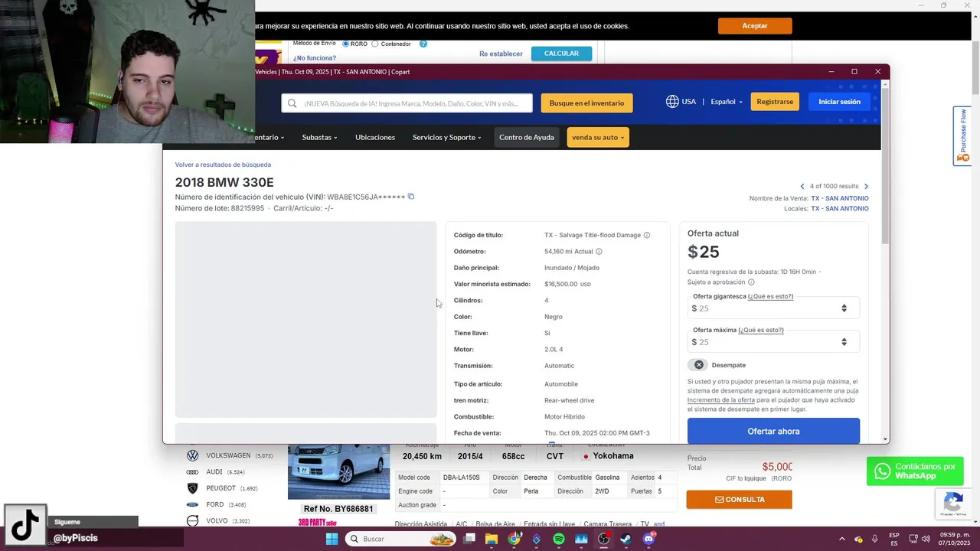980x551 pixels.
Task: Click the Ford brand logo
Action: (x=192, y=504)
